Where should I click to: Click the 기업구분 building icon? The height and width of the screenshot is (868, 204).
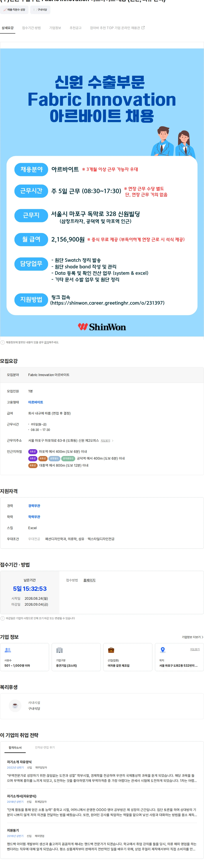click(x=59, y=650)
